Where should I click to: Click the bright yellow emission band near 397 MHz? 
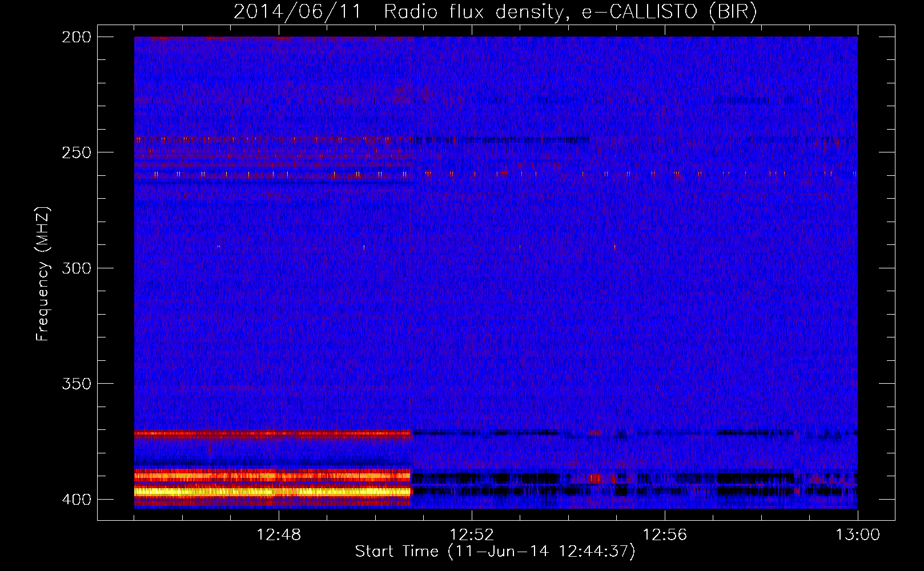[x=272, y=491]
